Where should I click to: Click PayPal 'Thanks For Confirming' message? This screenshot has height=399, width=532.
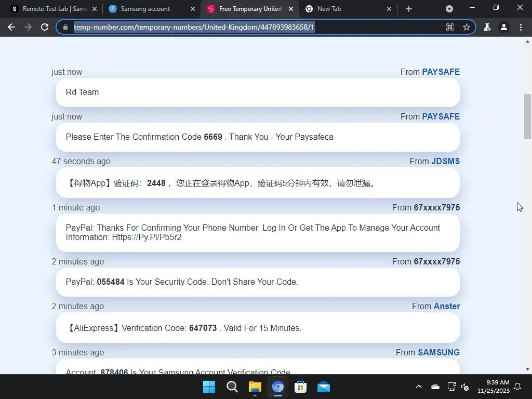pos(258,233)
